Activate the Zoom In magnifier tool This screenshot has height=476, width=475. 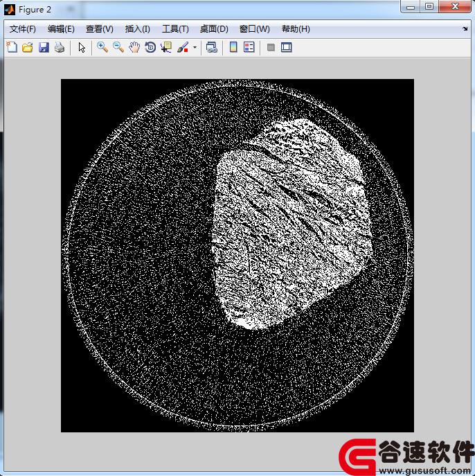tap(102, 47)
